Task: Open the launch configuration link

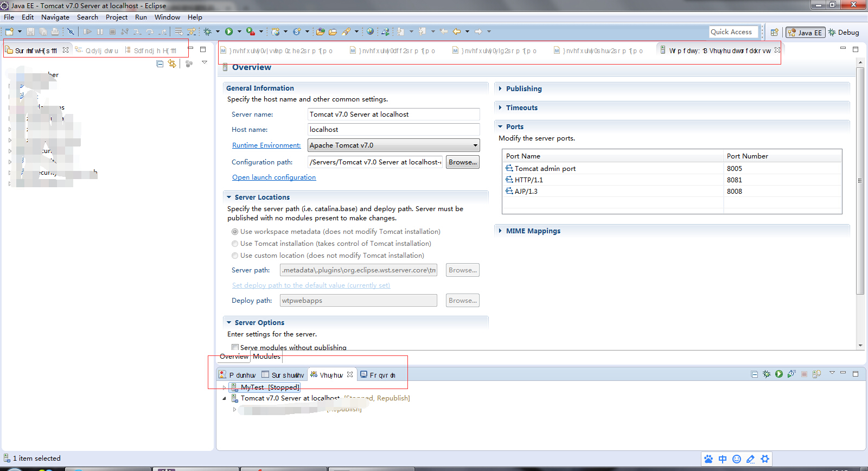Action: point(273,177)
